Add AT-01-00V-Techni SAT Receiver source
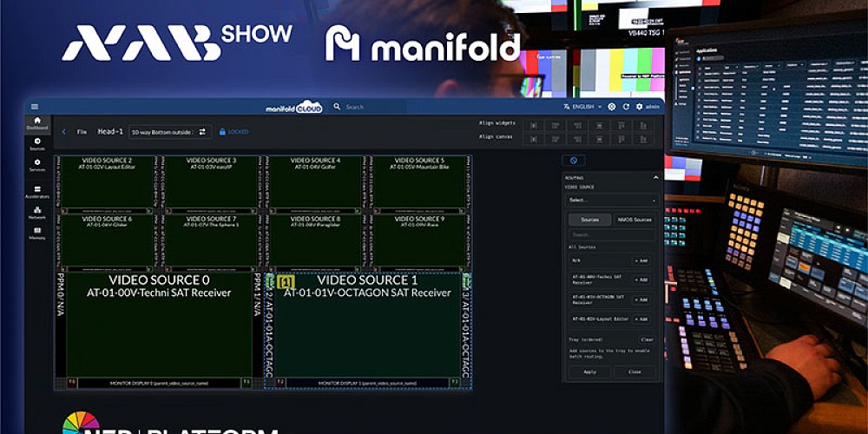 click(x=641, y=279)
